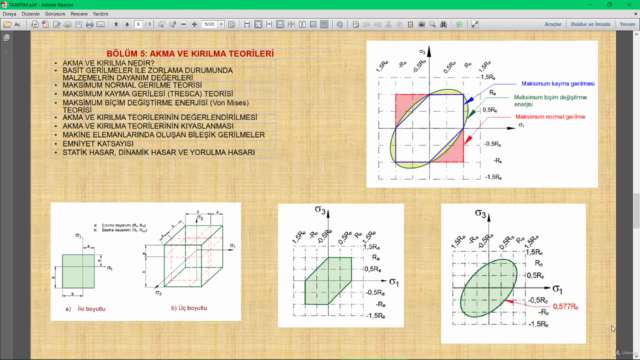
Task: Open the Pencere menu
Action: (x=79, y=14)
